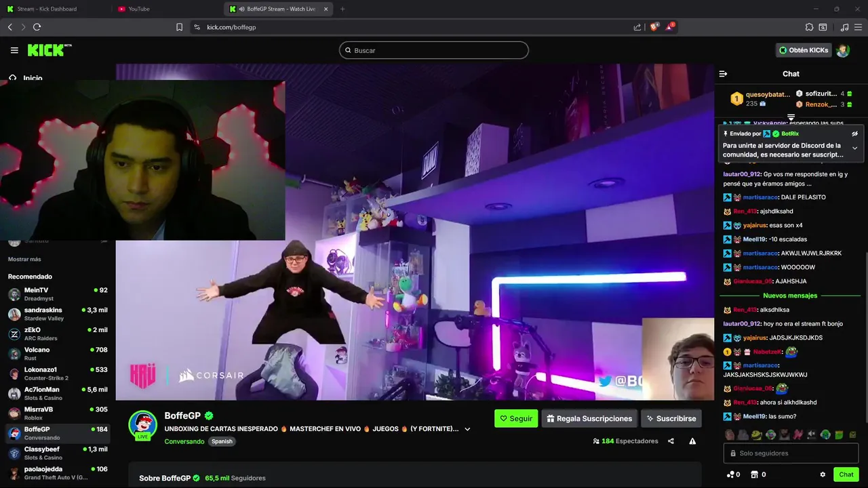Click the Seguir button

pos(516,418)
